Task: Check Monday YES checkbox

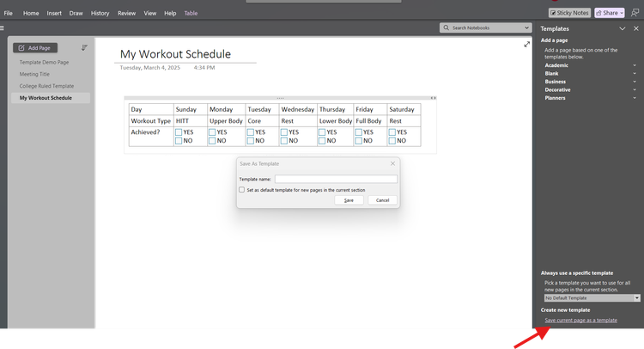Action: [212, 132]
